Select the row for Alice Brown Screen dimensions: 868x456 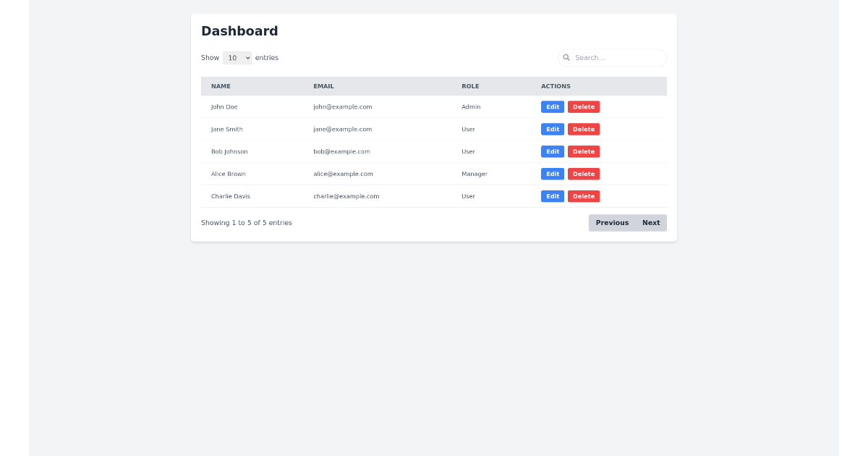[x=228, y=174]
